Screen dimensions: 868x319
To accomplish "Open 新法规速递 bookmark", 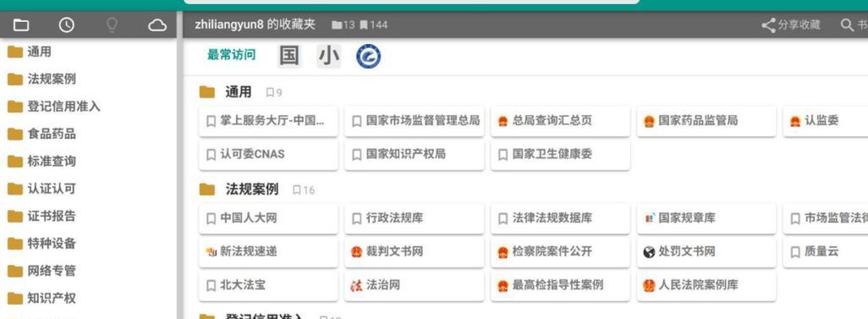I will [268, 252].
